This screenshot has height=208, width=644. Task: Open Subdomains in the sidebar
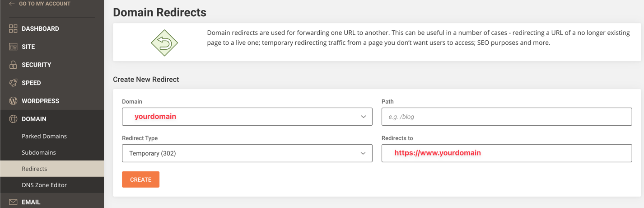pos(39,152)
